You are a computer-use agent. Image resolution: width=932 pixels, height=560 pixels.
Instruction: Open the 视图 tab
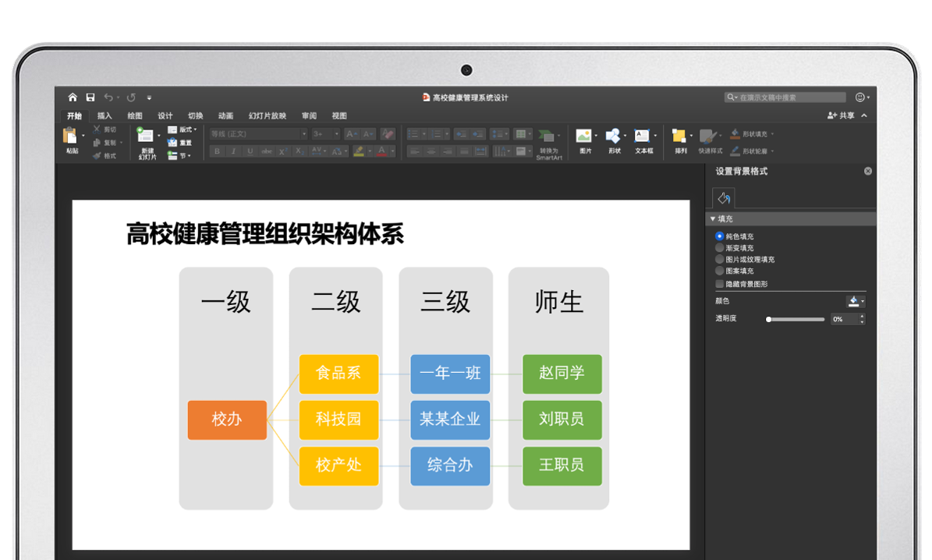(339, 116)
